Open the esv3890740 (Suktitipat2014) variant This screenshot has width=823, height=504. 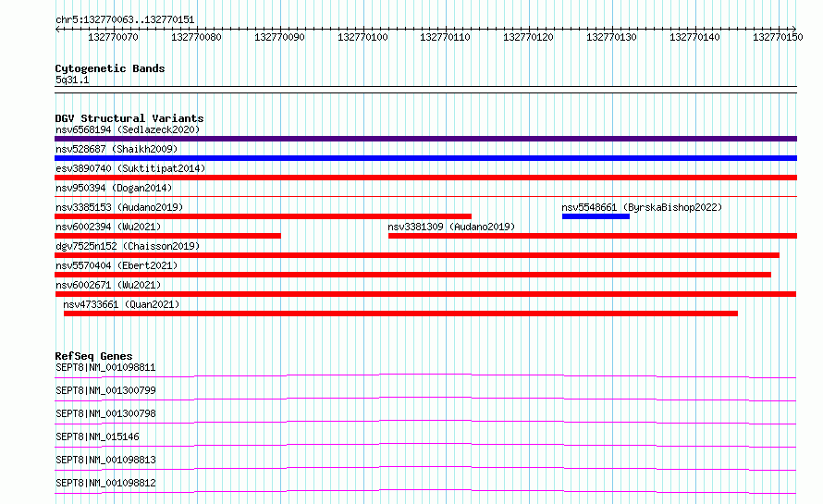[x=130, y=168]
